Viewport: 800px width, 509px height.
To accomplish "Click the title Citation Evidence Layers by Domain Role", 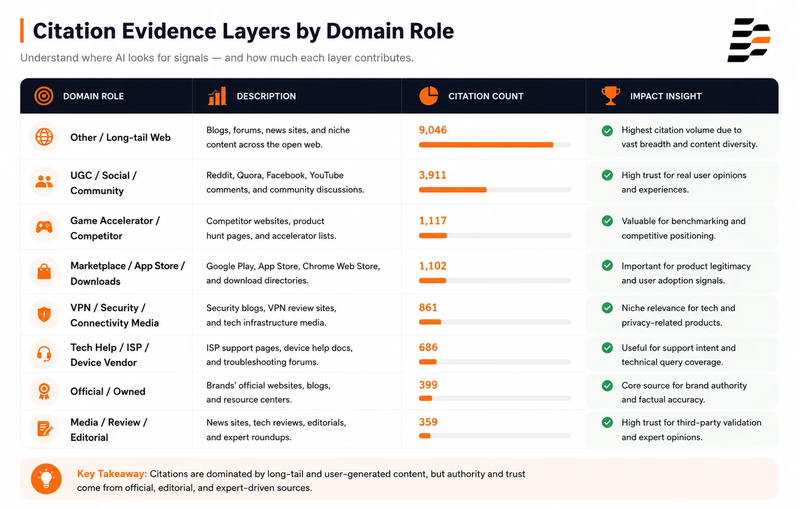I will [x=243, y=31].
